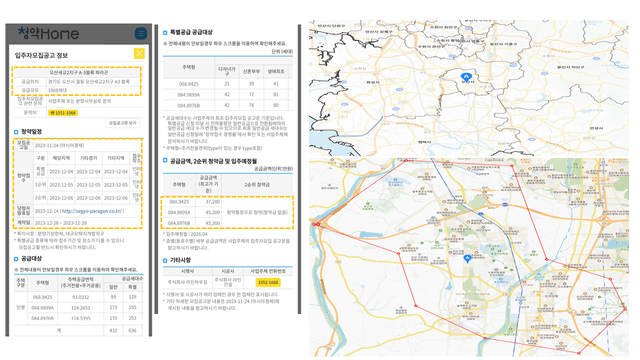Open the hamburger menu in 청약Home header
Viewport: 640px width, 360px height.
140,33
